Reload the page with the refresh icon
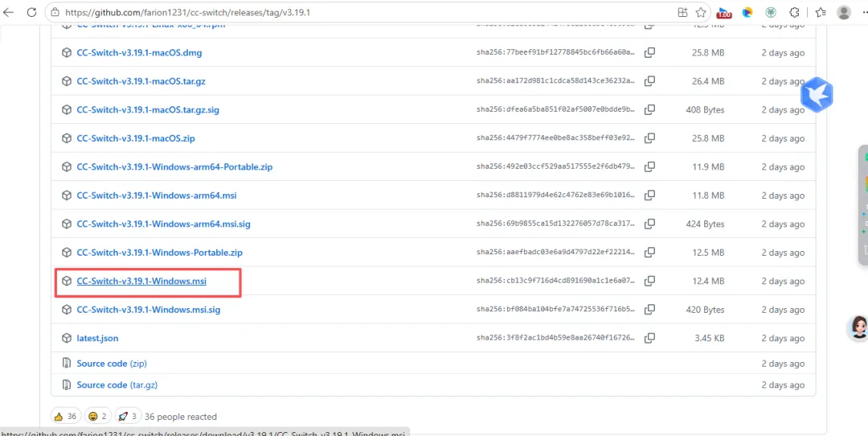Viewport: 868px width, 436px height. coord(31,11)
